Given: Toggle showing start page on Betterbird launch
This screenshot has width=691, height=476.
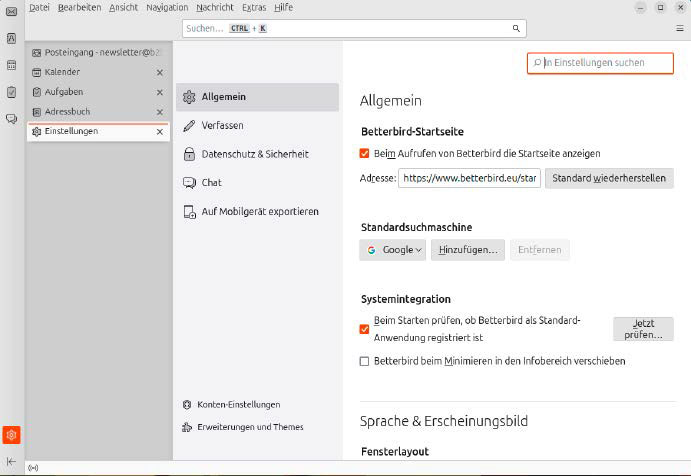Looking at the screenshot, I should tap(364, 153).
